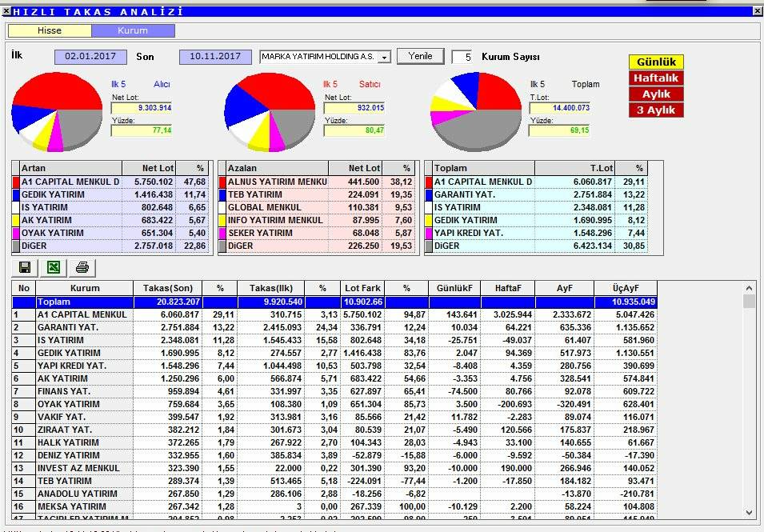Click the magenta swatch beside SEKER YATIRIM

click(222, 234)
